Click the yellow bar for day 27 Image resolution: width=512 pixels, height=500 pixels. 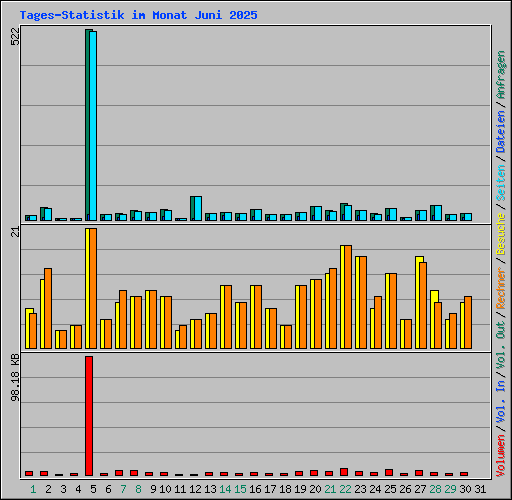pyautogui.click(x=418, y=303)
